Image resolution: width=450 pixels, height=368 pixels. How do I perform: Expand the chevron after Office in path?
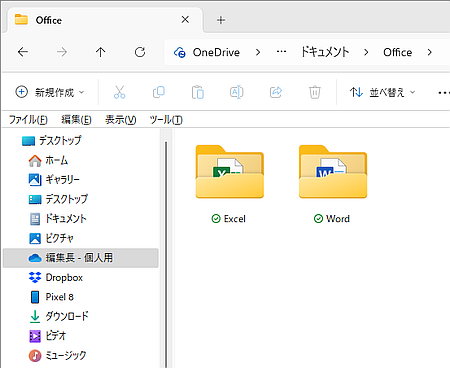coord(430,52)
